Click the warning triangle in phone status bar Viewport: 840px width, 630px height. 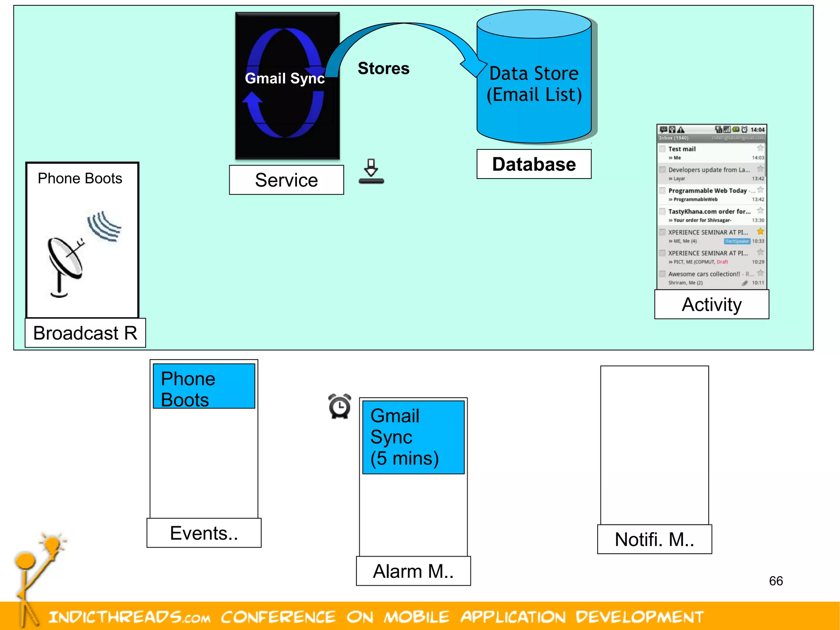click(x=681, y=130)
